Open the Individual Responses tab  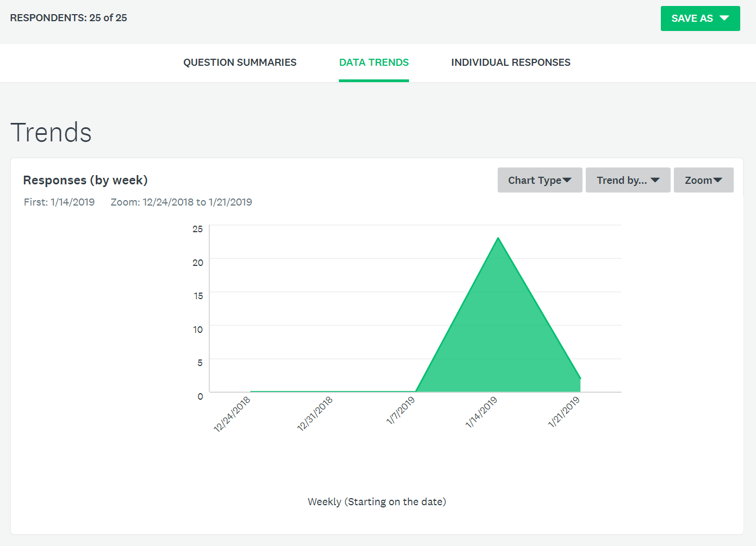510,62
